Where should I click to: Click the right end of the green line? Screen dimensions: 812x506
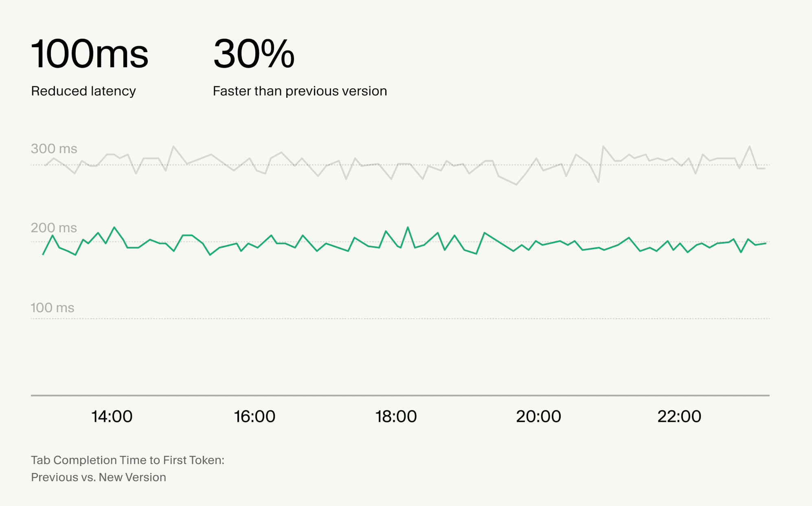pyautogui.click(x=766, y=243)
